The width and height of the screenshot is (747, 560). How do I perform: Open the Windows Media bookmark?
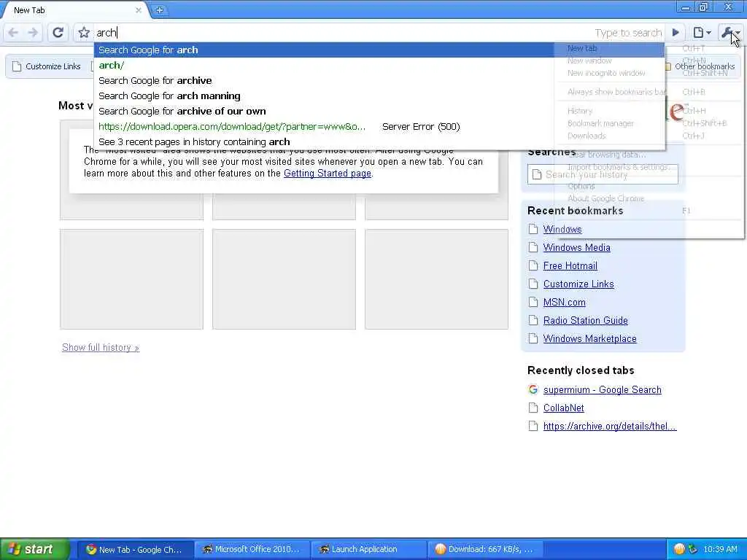coord(576,248)
